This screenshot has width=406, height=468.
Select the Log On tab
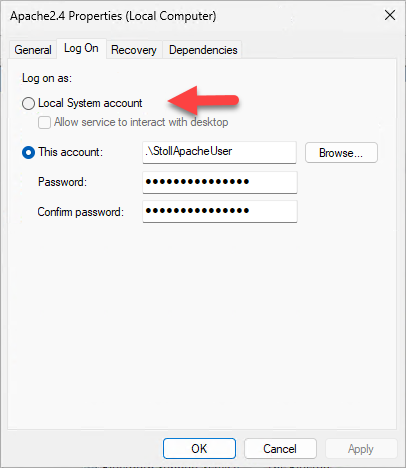click(x=81, y=49)
